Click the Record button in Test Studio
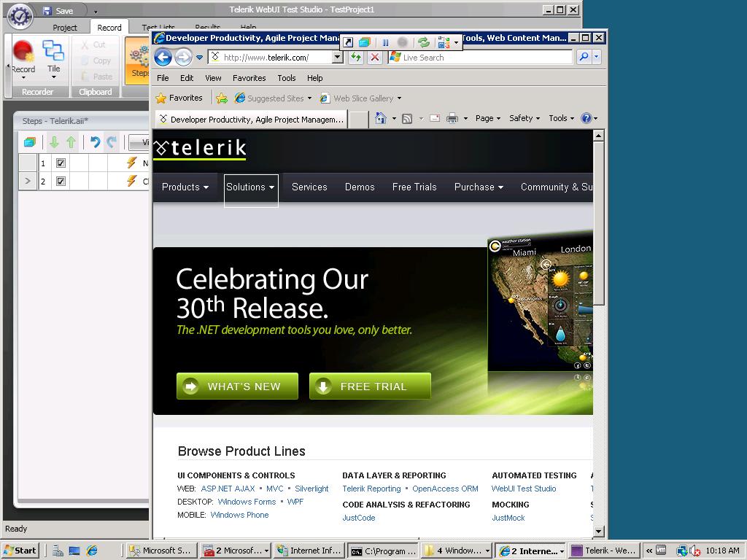Image resolution: width=747 pixels, height=560 pixels. click(x=23, y=58)
